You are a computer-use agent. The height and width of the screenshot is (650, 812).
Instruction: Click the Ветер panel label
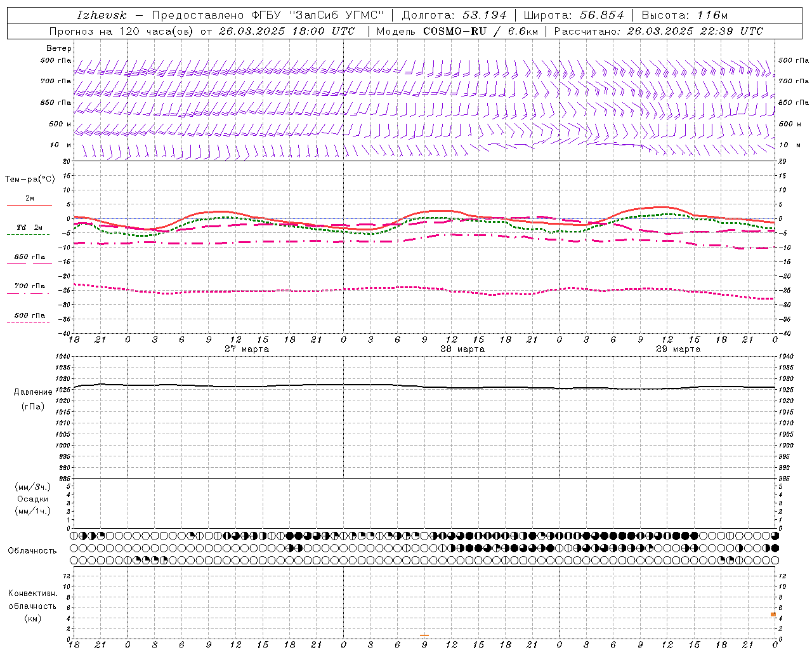[59, 48]
